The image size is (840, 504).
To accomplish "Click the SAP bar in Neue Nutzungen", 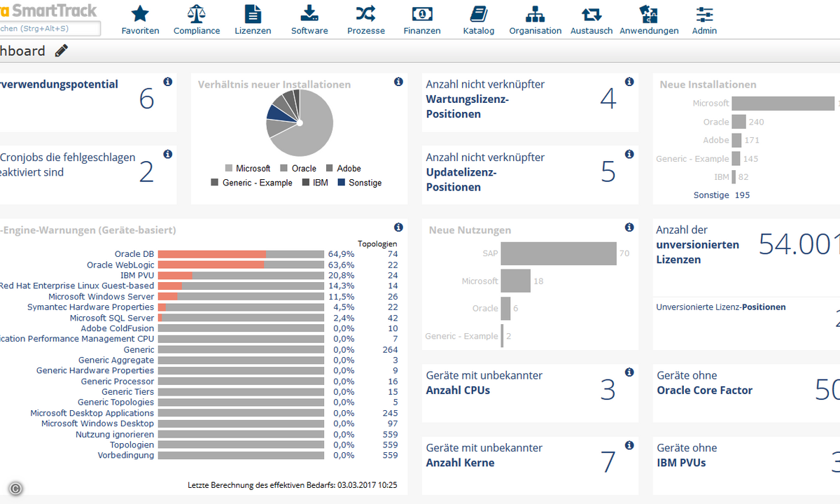I will tap(559, 253).
